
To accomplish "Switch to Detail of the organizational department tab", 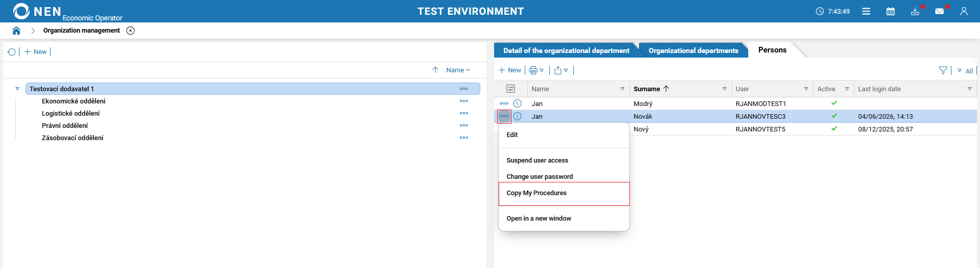I will click(x=566, y=50).
